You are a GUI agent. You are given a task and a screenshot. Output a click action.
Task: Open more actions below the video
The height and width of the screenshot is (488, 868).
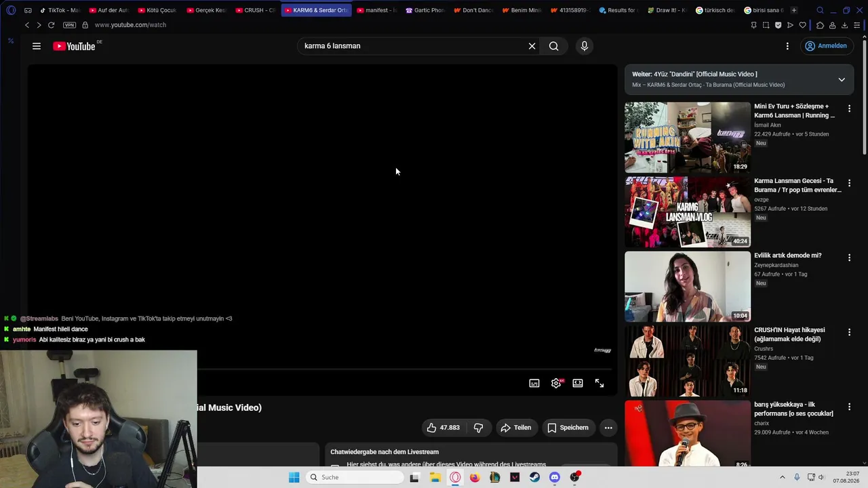click(608, 428)
